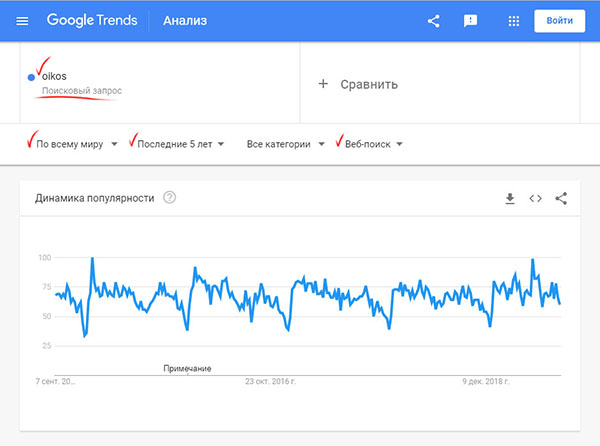Click the plus icon to compare
Image resolution: width=600 pixels, height=446 pixels.
pos(323,84)
